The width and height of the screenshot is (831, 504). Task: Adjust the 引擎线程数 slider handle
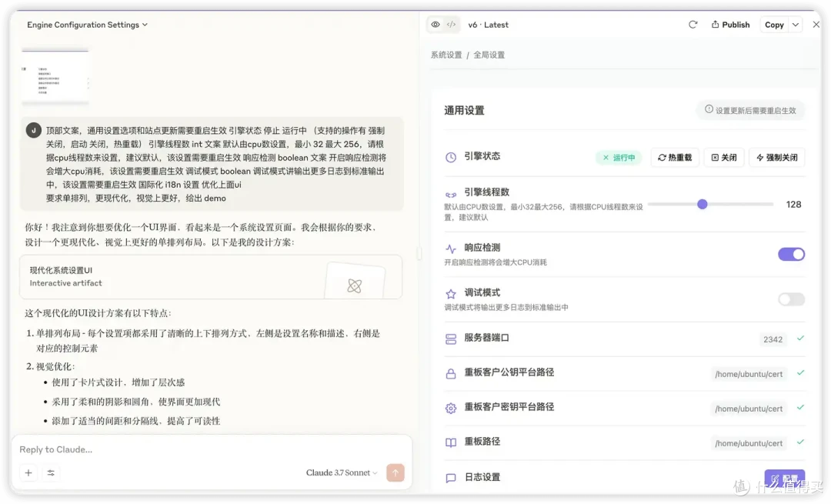703,205
